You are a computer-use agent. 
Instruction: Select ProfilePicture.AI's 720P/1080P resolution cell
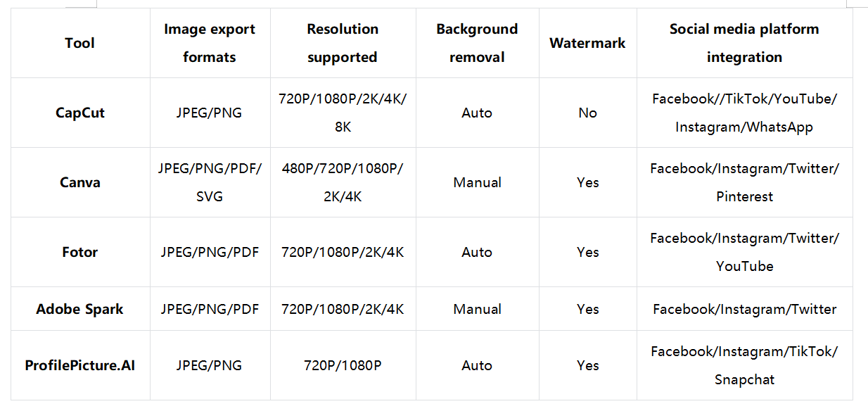(x=343, y=365)
